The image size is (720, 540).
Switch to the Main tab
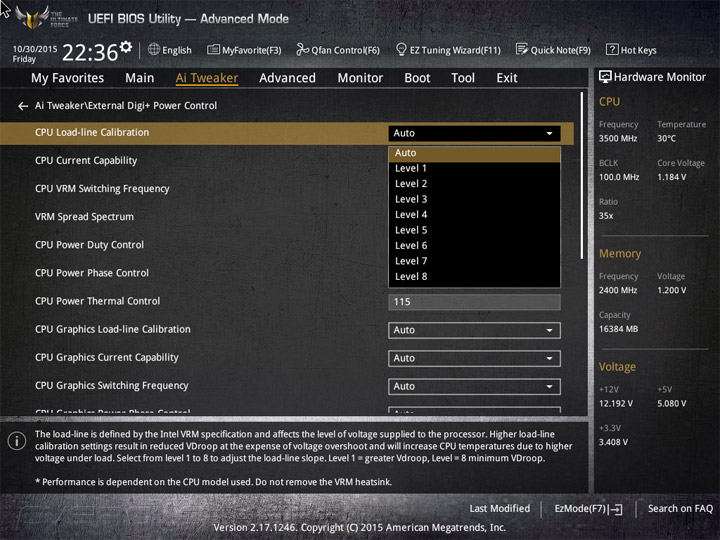(x=140, y=78)
